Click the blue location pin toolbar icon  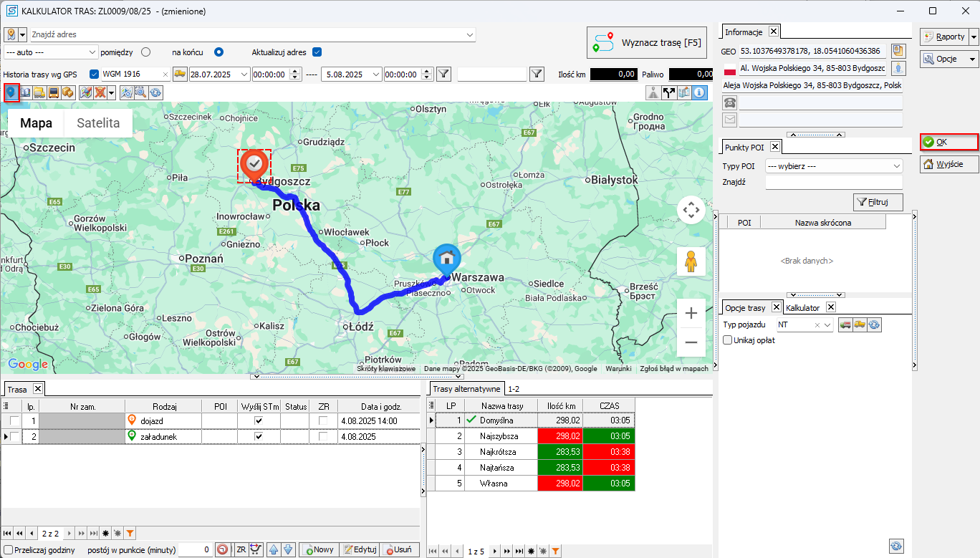coord(11,92)
